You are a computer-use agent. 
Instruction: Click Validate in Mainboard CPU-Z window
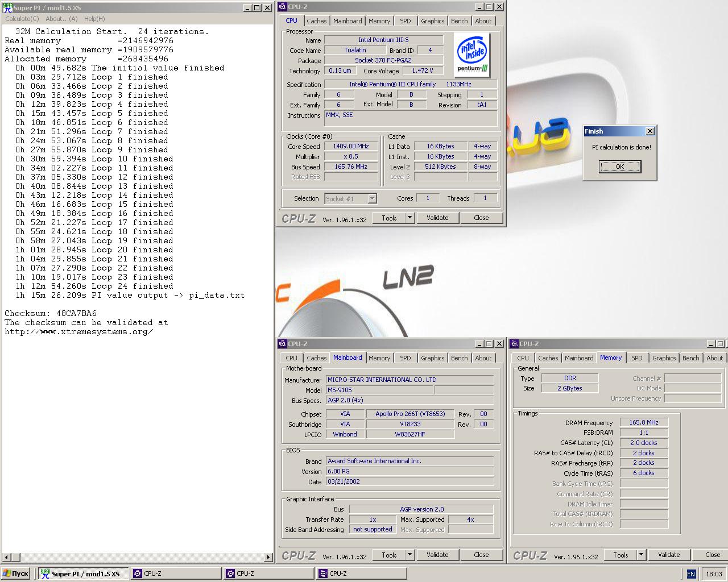(x=437, y=555)
